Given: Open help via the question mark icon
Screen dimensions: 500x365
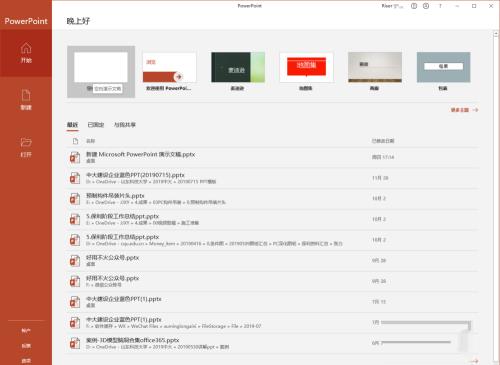Looking at the screenshot, I should click(x=440, y=6).
